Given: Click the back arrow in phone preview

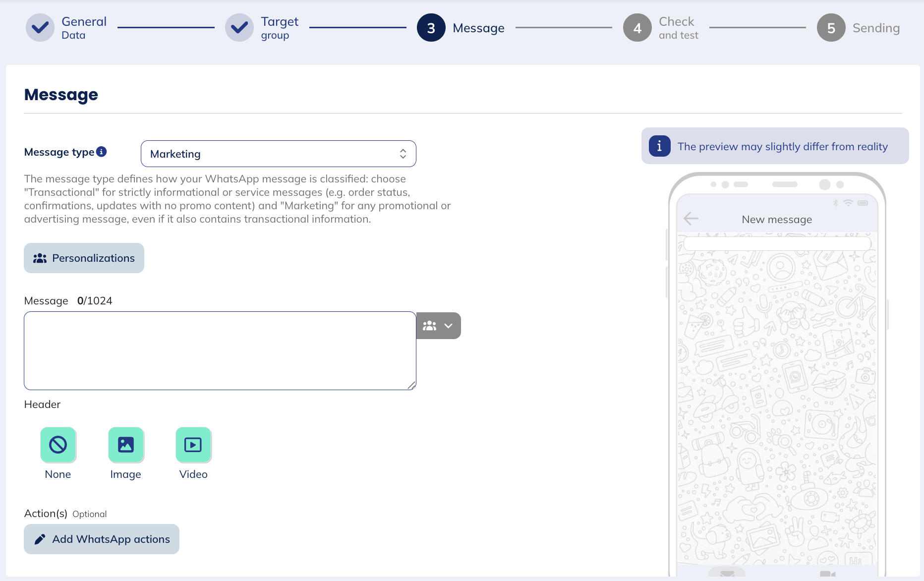Looking at the screenshot, I should tap(691, 219).
